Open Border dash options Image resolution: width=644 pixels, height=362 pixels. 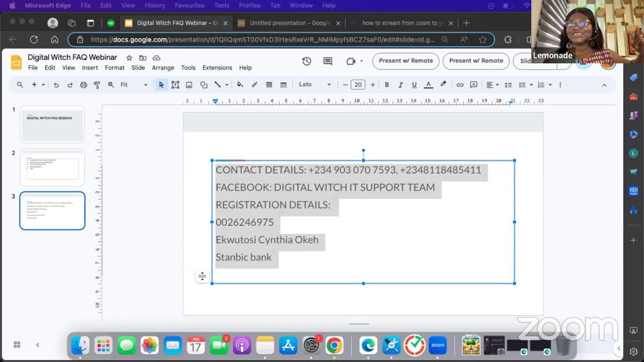(x=283, y=85)
